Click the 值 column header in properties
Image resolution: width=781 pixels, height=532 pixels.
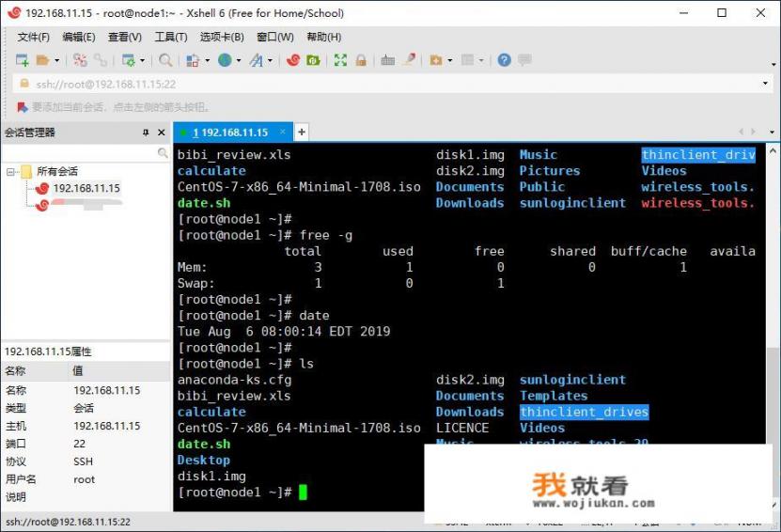click(x=119, y=371)
